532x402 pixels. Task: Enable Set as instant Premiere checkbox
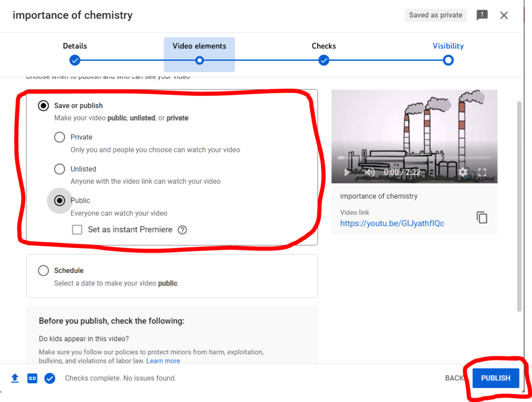point(77,230)
